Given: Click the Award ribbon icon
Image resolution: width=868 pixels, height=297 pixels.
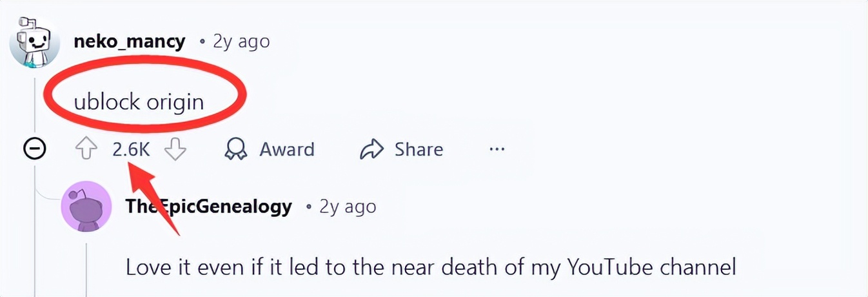Looking at the screenshot, I should tap(236, 150).
